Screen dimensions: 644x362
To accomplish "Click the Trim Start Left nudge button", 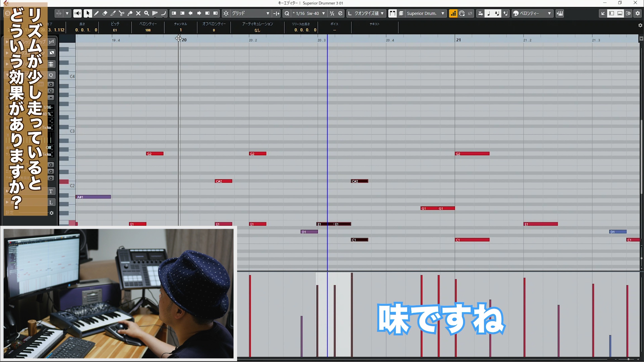I will click(174, 13).
